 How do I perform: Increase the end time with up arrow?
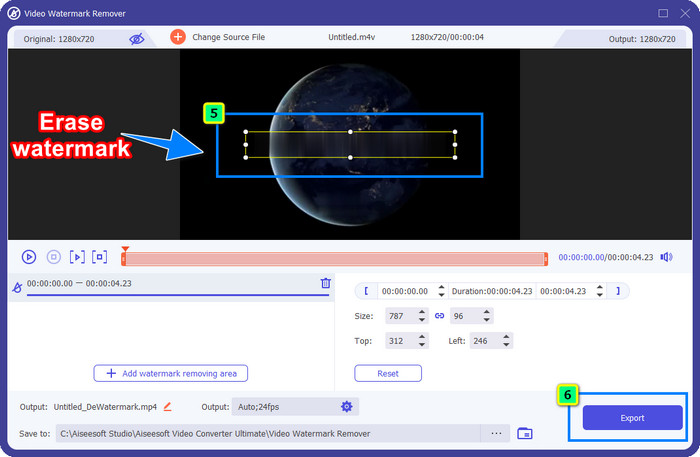(600, 287)
